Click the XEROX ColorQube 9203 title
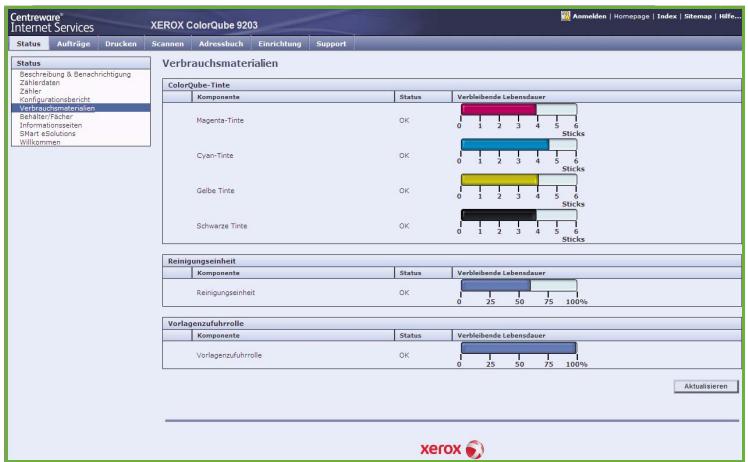Screen dimensions: 748x462 [204, 25]
